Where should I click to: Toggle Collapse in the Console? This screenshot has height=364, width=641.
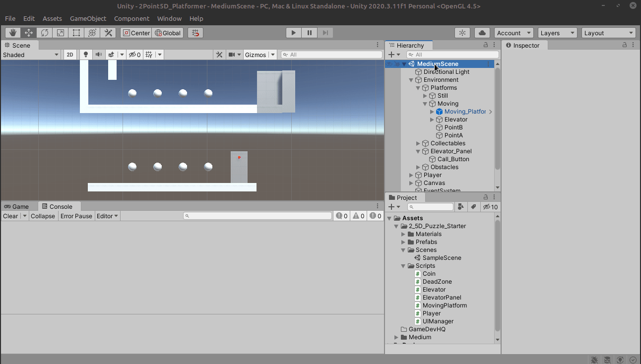(43, 216)
